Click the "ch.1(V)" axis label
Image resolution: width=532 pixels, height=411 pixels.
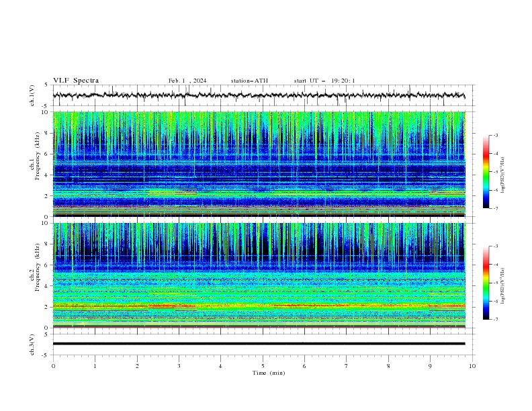coord(32,95)
